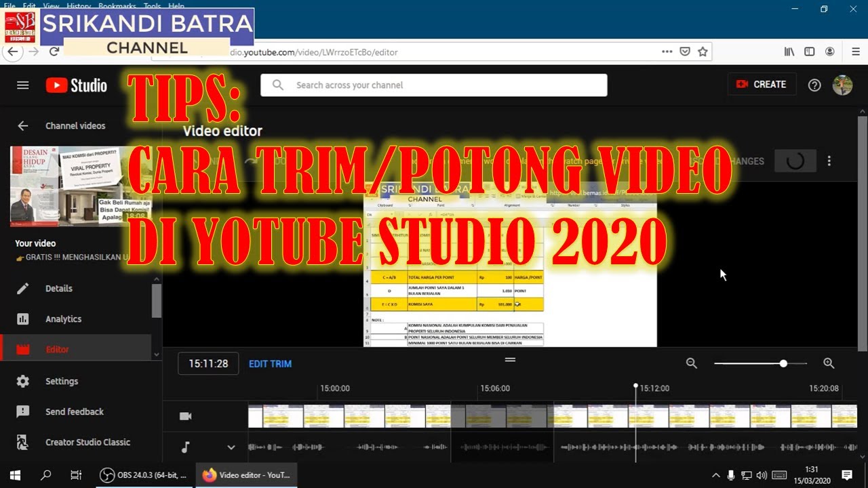868x488 pixels.
Task: Click the timeline zoom slider handle
Action: 783,363
